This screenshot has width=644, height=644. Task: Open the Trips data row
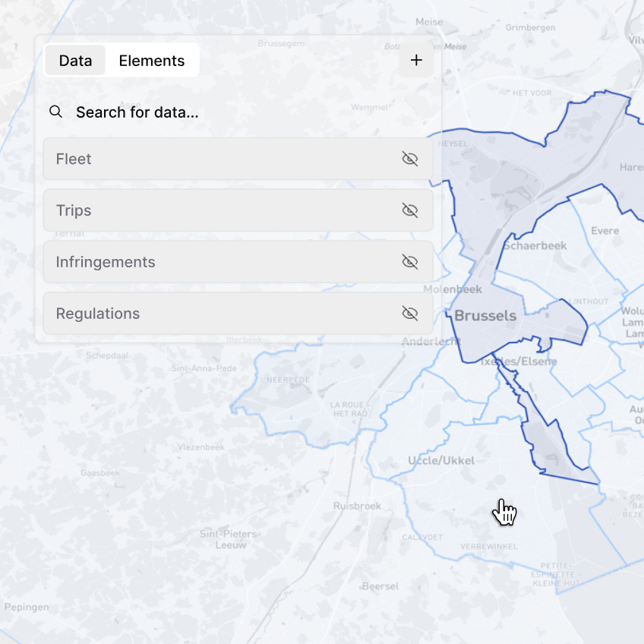point(238,210)
